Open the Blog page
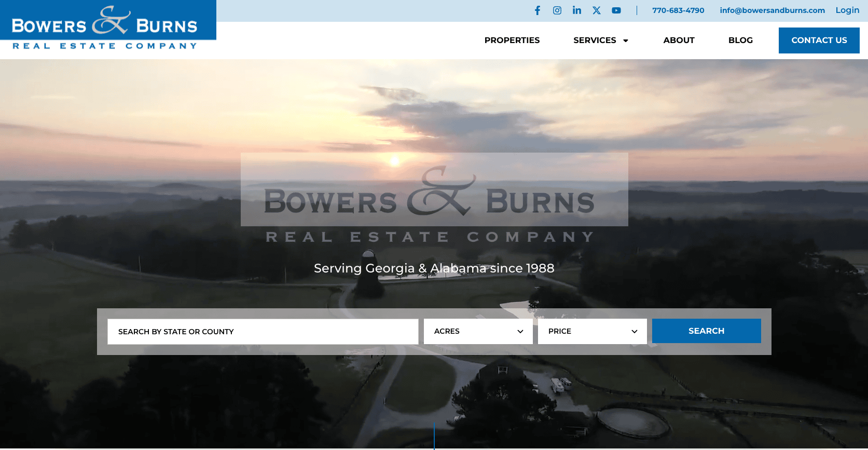868x450 pixels. click(740, 40)
